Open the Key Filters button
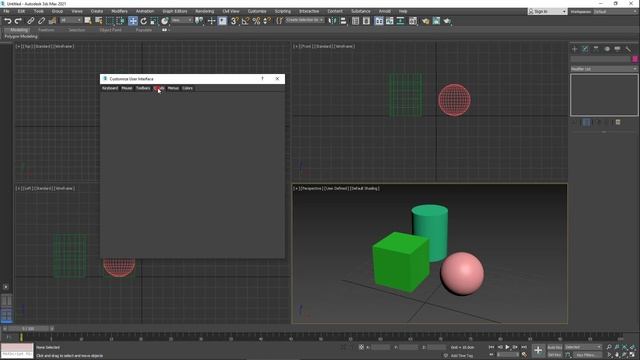 tap(586, 355)
